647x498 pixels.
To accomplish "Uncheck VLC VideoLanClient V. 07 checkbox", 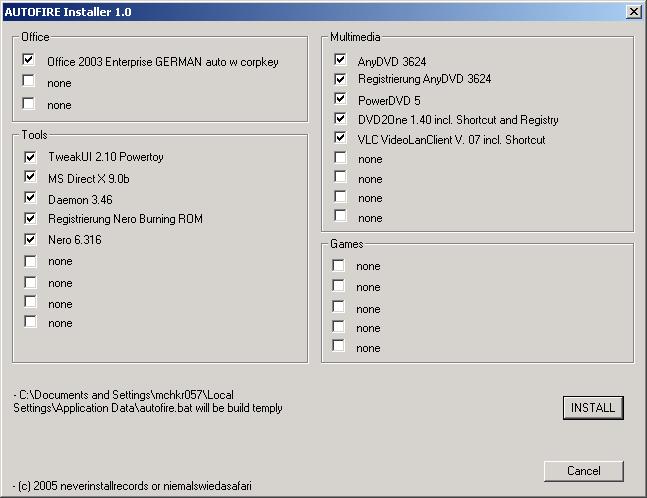I will pyautogui.click(x=340, y=137).
